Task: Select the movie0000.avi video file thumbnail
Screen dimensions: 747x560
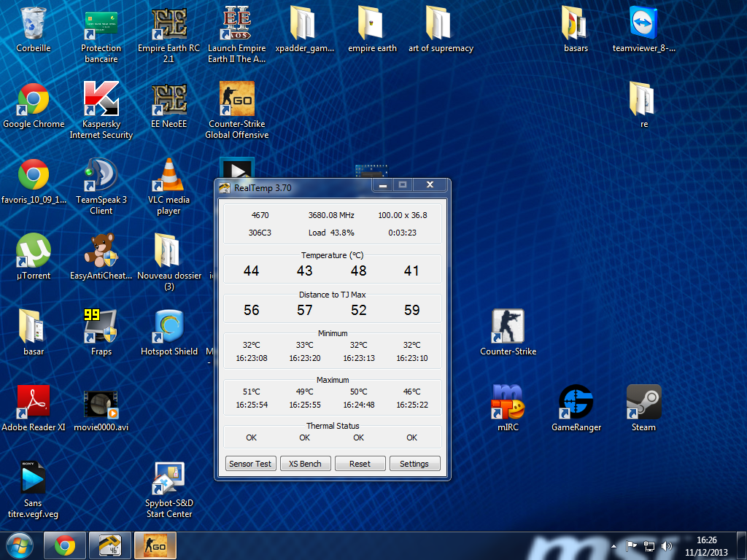Action: coord(101,402)
